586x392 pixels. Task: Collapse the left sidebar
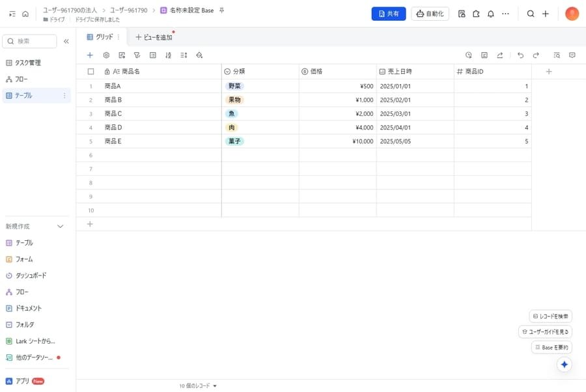coord(66,41)
